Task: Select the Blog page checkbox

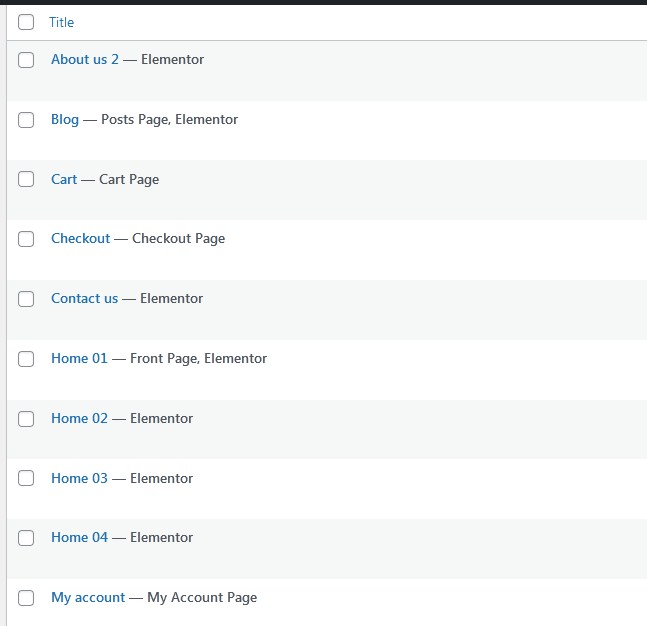Action: [x=26, y=120]
